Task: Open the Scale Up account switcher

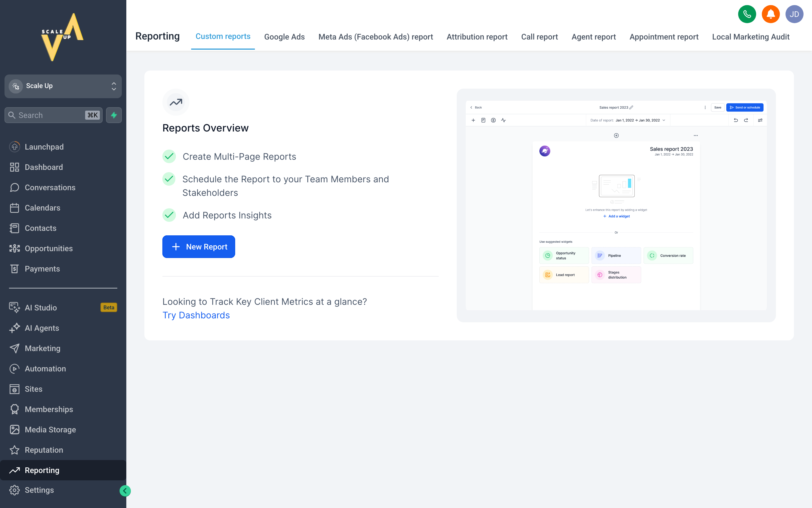Action: tap(63, 86)
